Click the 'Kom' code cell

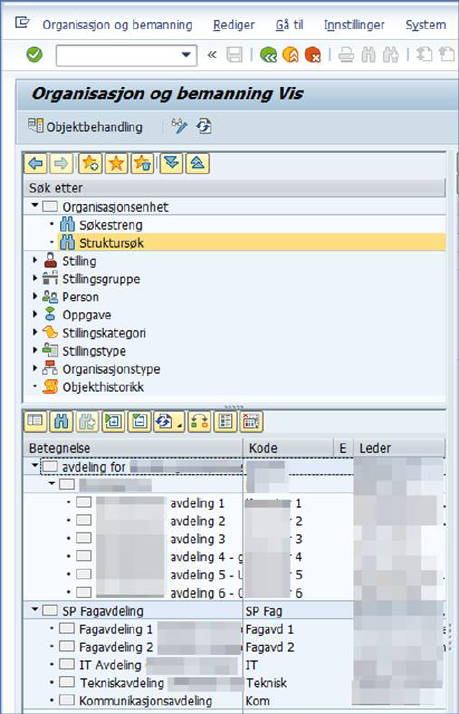[258, 701]
